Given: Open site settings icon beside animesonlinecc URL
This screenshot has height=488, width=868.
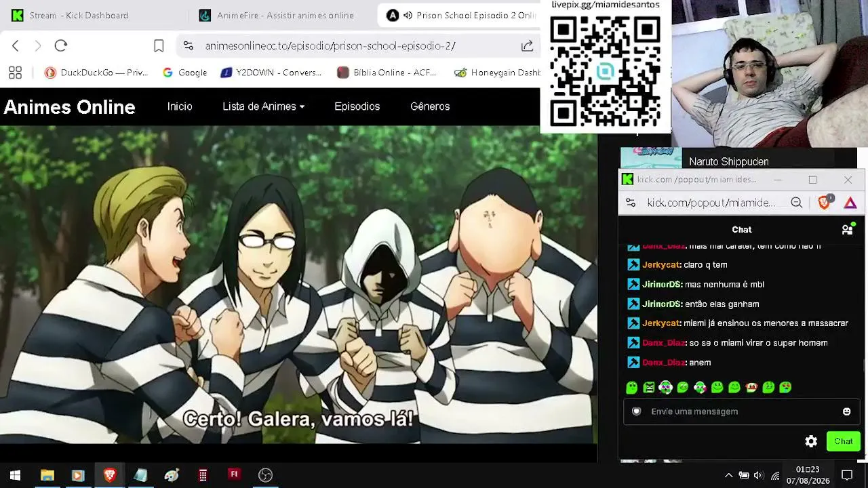Looking at the screenshot, I should coord(189,45).
